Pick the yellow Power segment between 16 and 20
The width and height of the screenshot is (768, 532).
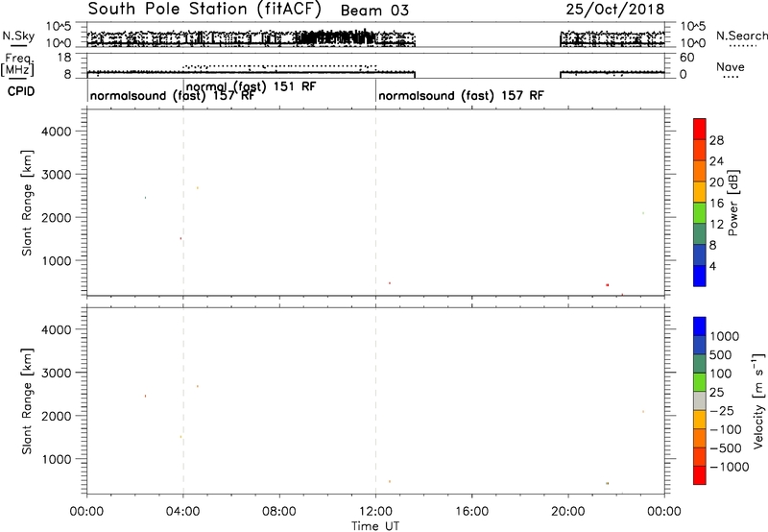(x=700, y=192)
